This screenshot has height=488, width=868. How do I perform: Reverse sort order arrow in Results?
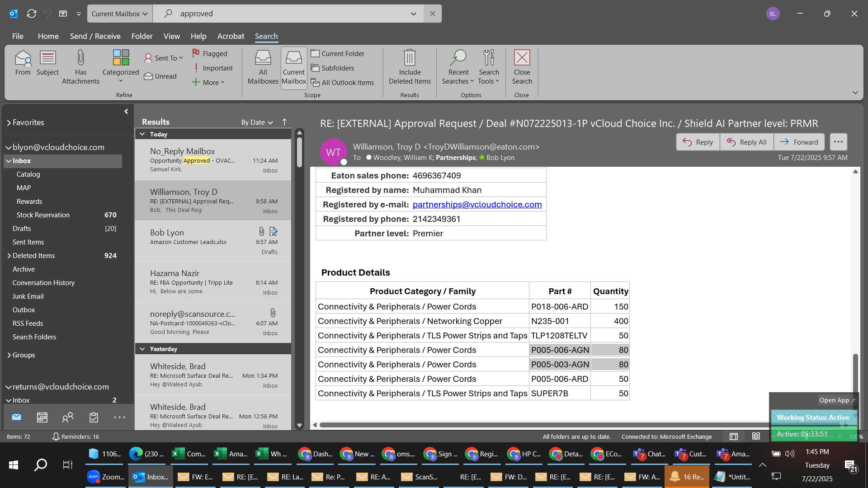point(284,122)
